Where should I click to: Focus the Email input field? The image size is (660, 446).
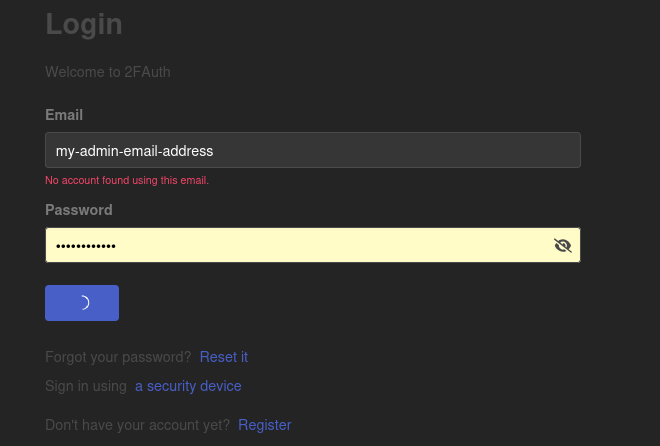coord(313,150)
